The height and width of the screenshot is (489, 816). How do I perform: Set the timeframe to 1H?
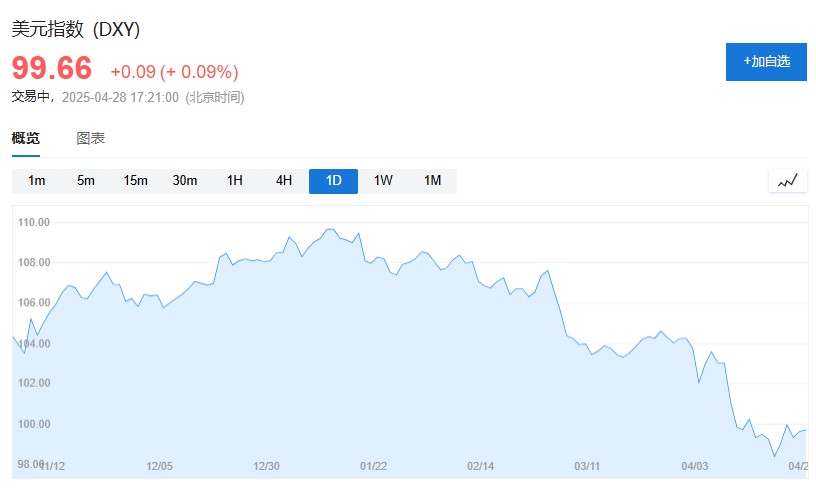pyautogui.click(x=235, y=181)
